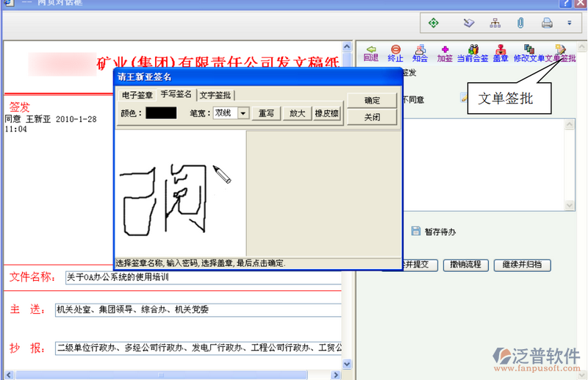The image size is (588, 380).
Task: Click the paperclip attachment icon
Action: (x=520, y=23)
